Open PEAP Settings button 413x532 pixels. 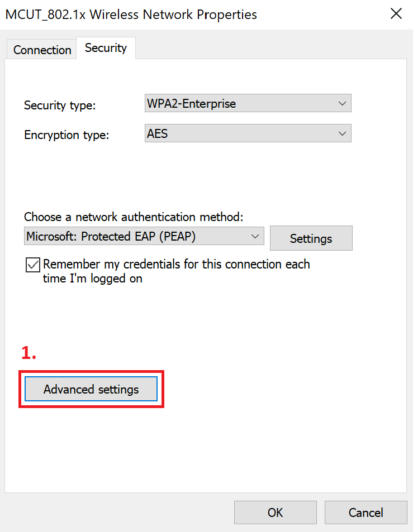point(311,238)
